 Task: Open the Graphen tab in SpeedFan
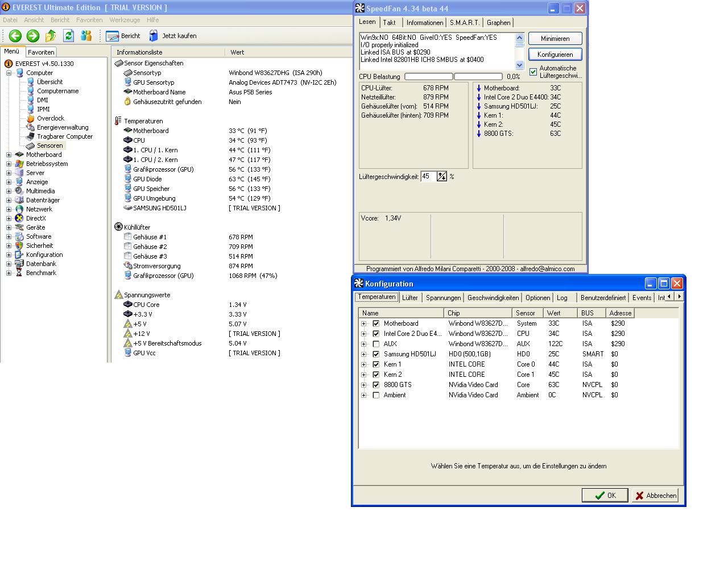click(x=498, y=22)
